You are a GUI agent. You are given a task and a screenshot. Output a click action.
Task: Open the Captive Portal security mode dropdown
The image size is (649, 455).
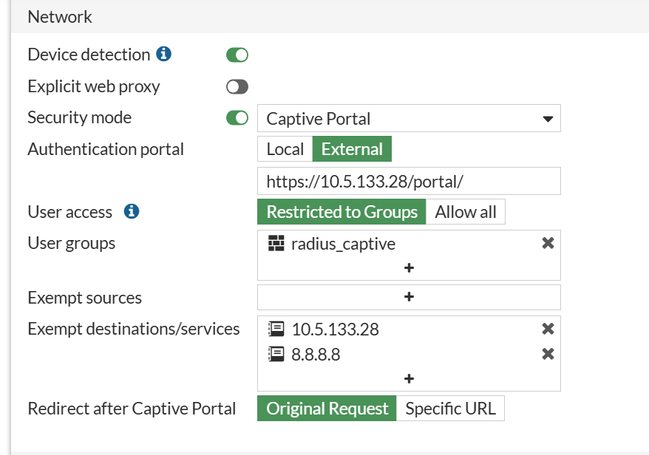tap(408, 119)
